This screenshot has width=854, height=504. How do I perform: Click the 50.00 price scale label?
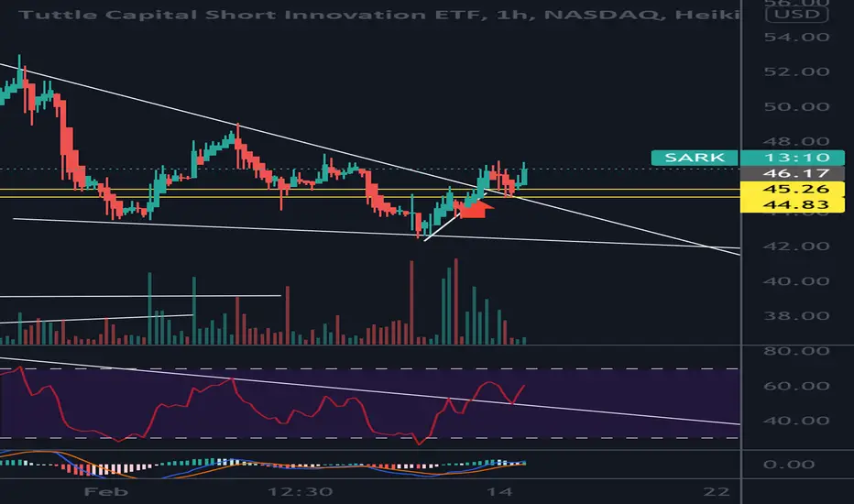click(797, 107)
